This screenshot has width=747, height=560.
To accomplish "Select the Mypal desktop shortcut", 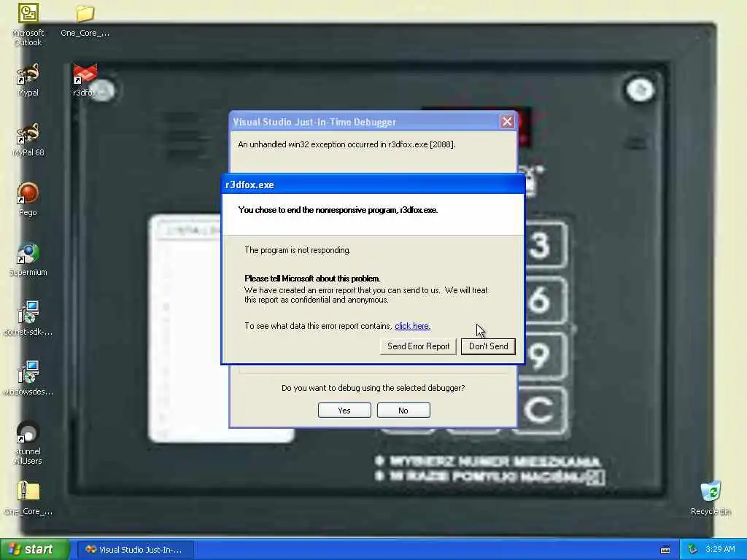I will tap(28, 80).
